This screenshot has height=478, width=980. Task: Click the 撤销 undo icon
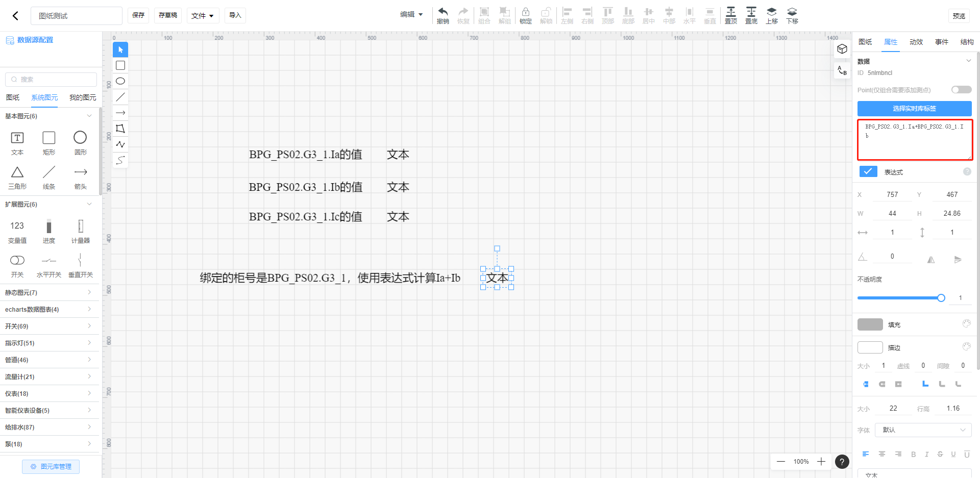pos(443,15)
